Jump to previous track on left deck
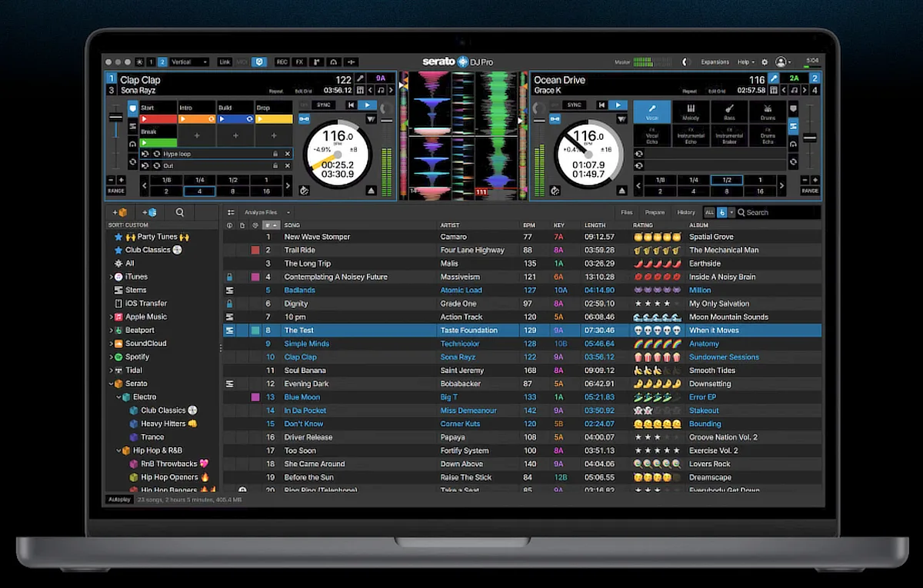Image resolution: width=923 pixels, height=588 pixels. coord(351,105)
